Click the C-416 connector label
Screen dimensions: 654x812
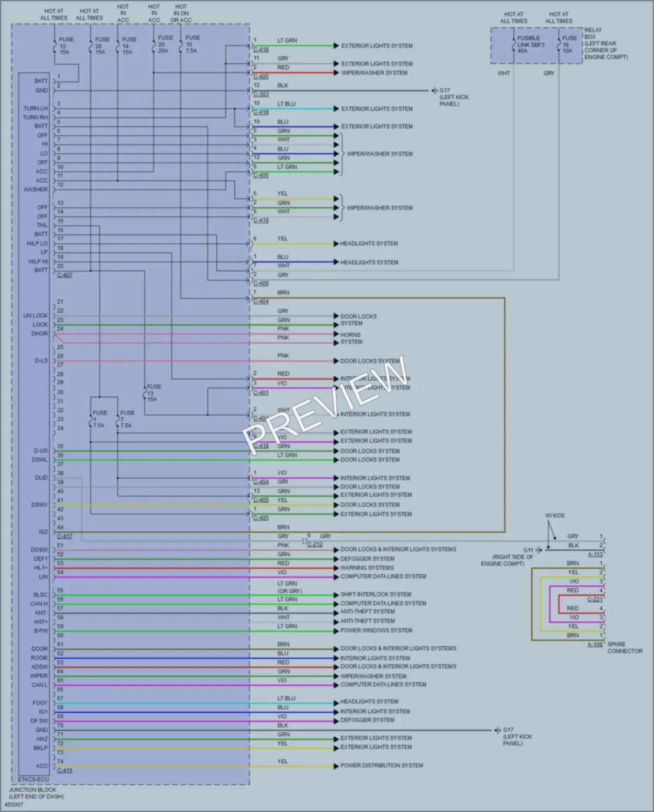tap(65, 771)
